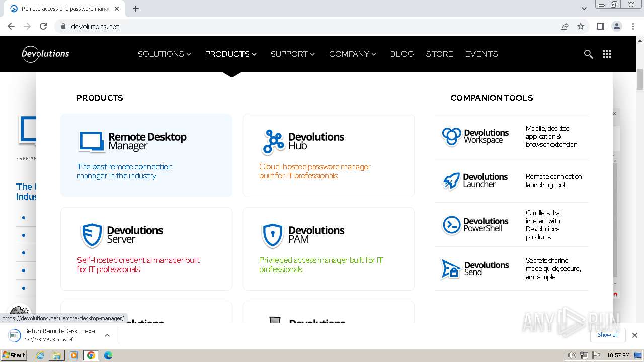Click the COMPANION TOOLS heading
644x362 pixels.
point(492,98)
